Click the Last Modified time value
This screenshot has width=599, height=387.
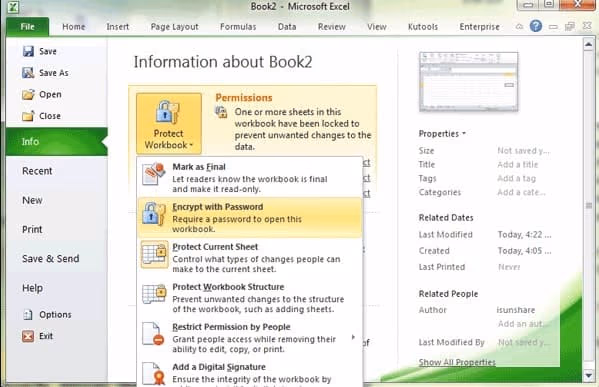pyautogui.click(x=524, y=235)
